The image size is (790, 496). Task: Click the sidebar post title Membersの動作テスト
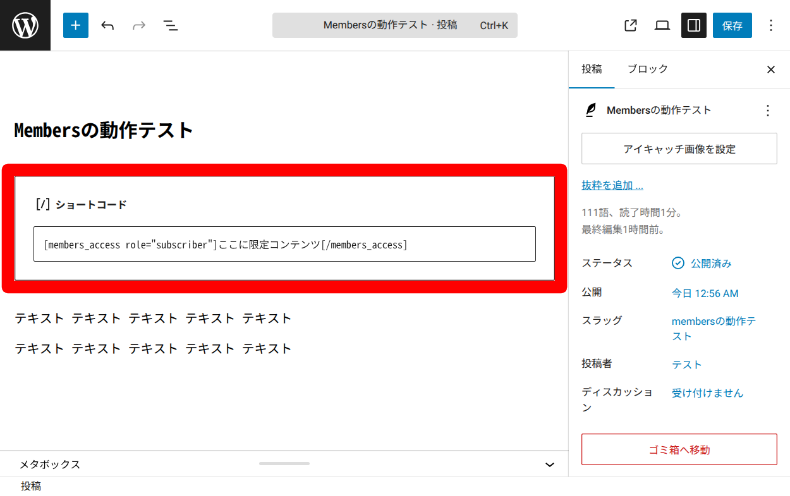pos(659,110)
